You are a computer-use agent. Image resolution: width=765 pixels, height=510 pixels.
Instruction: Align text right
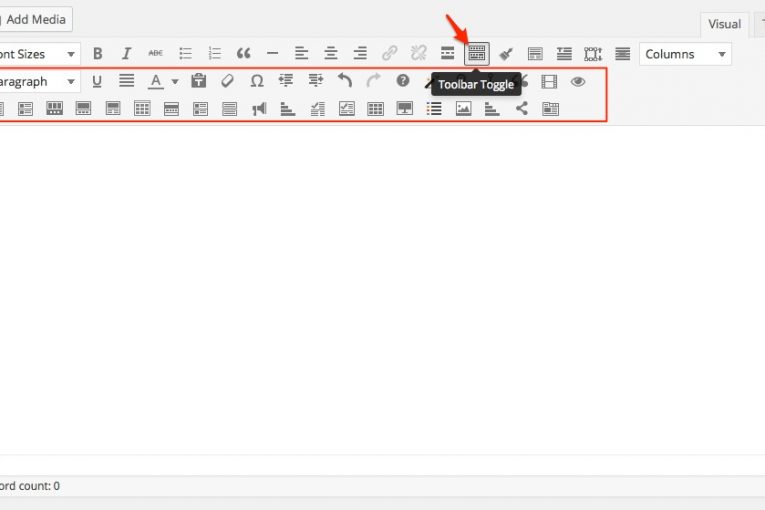[360, 53]
